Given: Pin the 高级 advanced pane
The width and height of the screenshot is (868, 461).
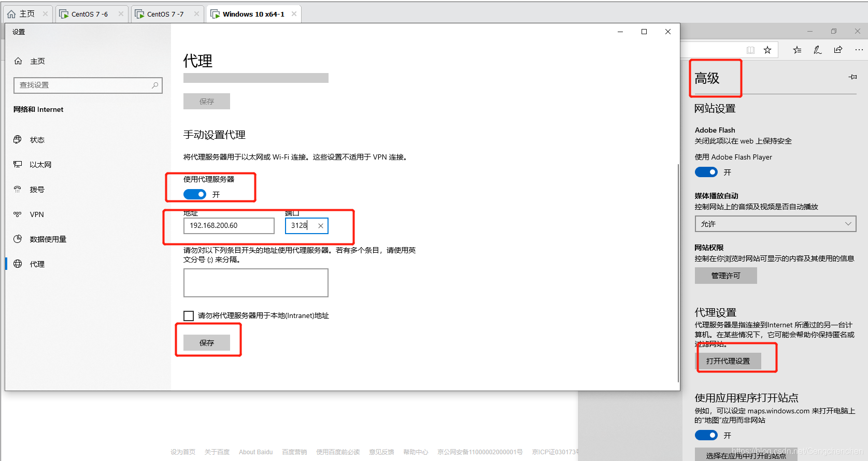Looking at the screenshot, I should 852,77.
